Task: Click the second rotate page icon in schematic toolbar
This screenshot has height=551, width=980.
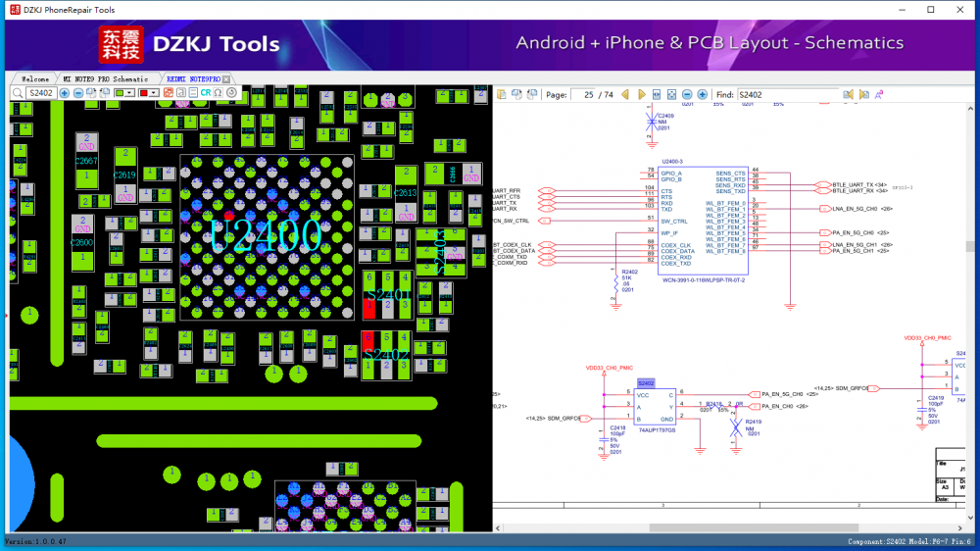Action: pyautogui.click(x=532, y=94)
